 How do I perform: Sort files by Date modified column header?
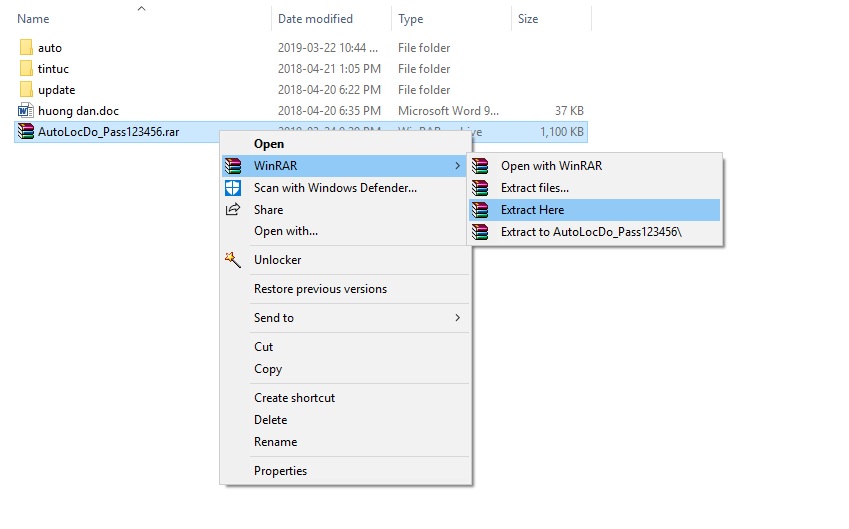pyautogui.click(x=317, y=19)
